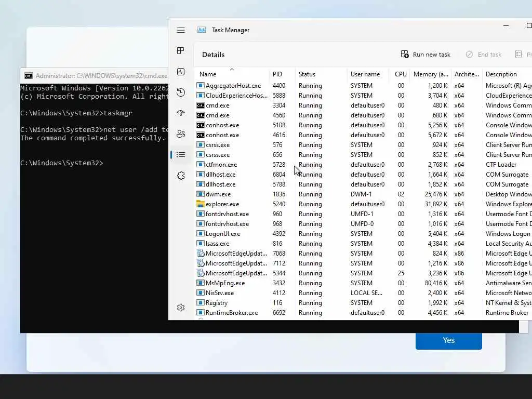532x399 pixels.
Task: Switch to the Processes page icon
Action: point(181,50)
